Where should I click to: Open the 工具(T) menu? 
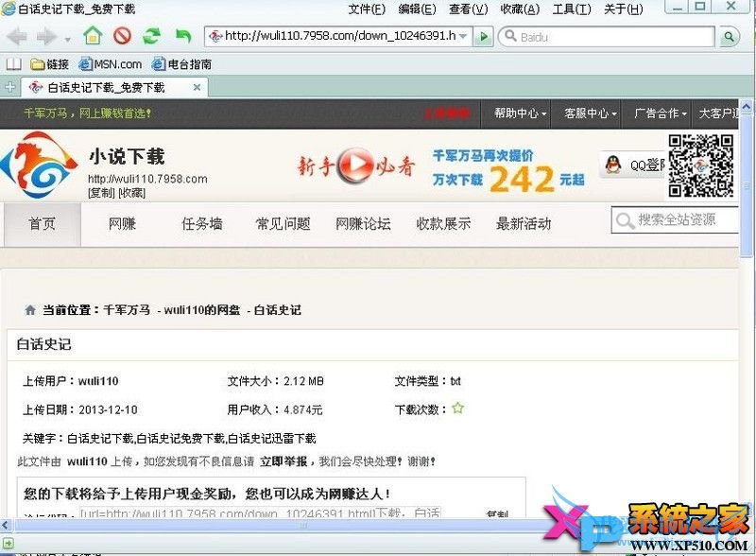coord(572,9)
